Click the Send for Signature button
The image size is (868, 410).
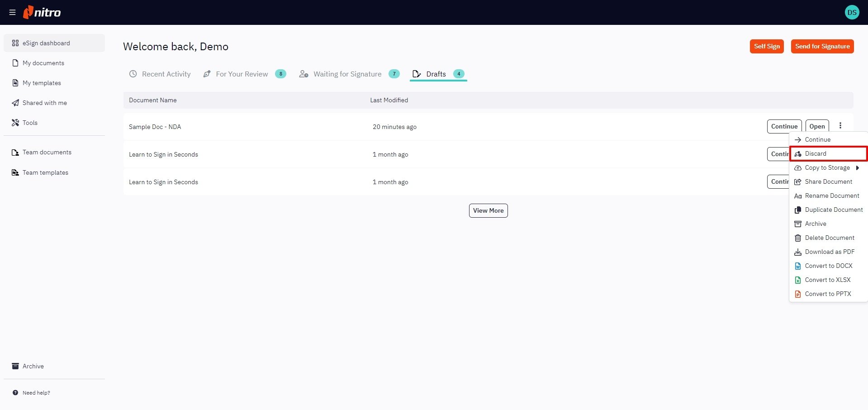[822, 46]
